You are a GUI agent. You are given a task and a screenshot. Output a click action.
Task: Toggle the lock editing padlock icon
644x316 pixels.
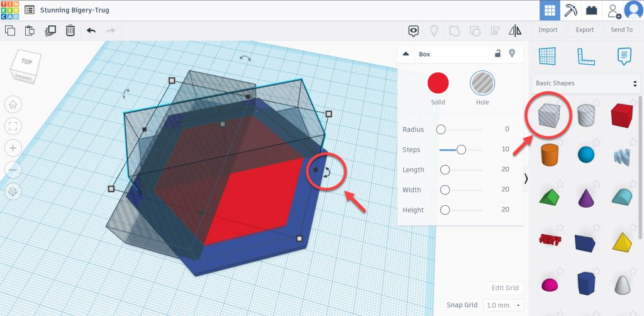(497, 54)
